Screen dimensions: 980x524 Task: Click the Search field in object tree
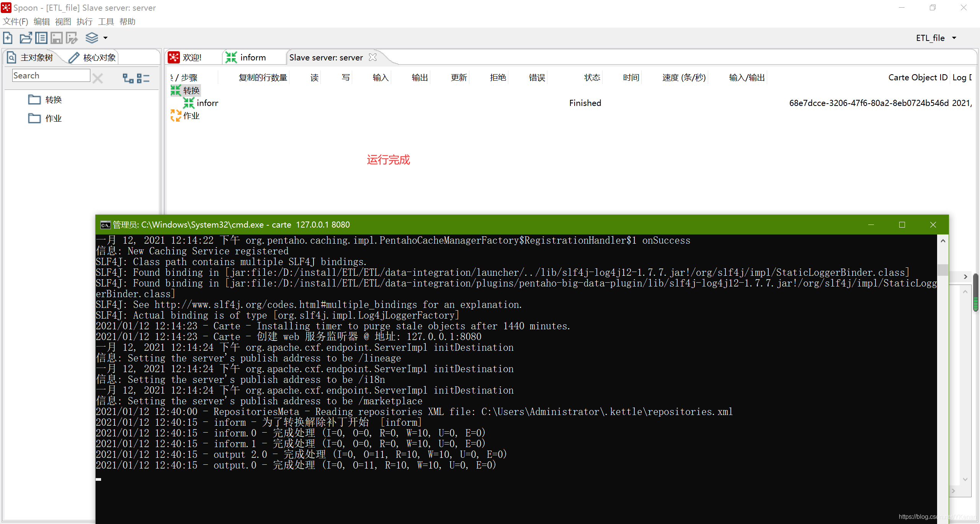(51, 75)
